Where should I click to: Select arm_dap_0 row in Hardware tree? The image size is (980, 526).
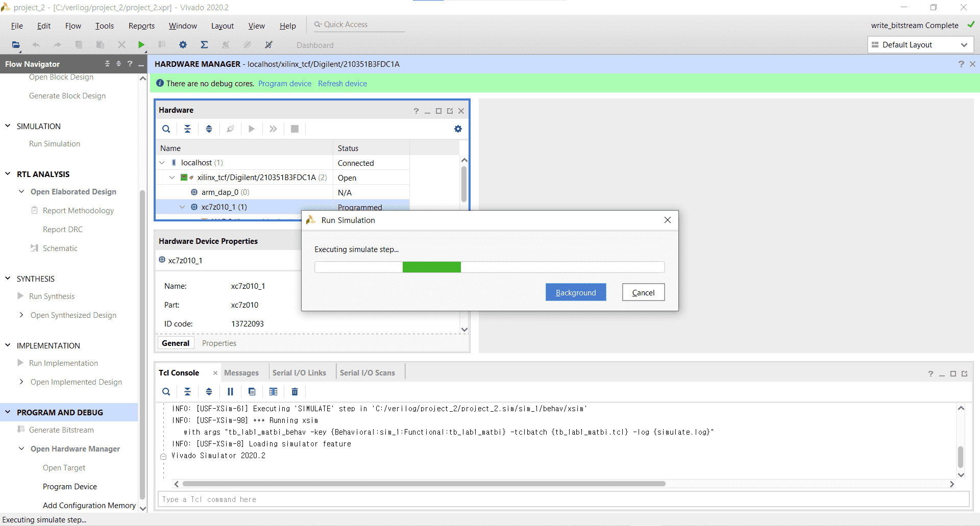pos(282,192)
